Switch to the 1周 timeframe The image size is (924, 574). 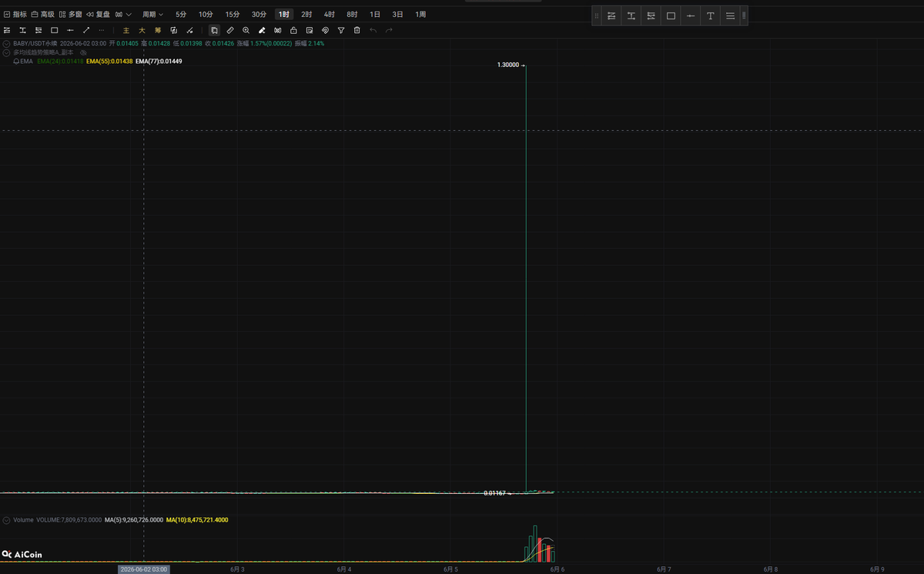point(420,15)
